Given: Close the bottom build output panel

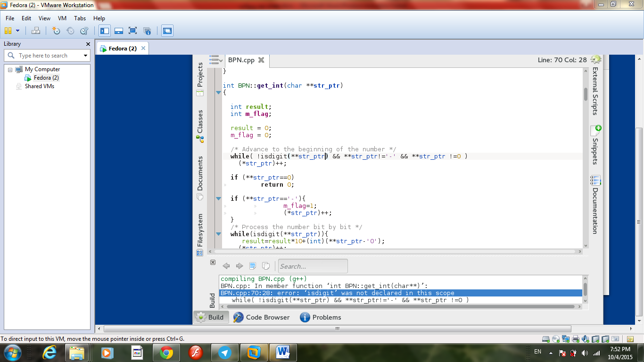Looking at the screenshot, I should 213,262.
